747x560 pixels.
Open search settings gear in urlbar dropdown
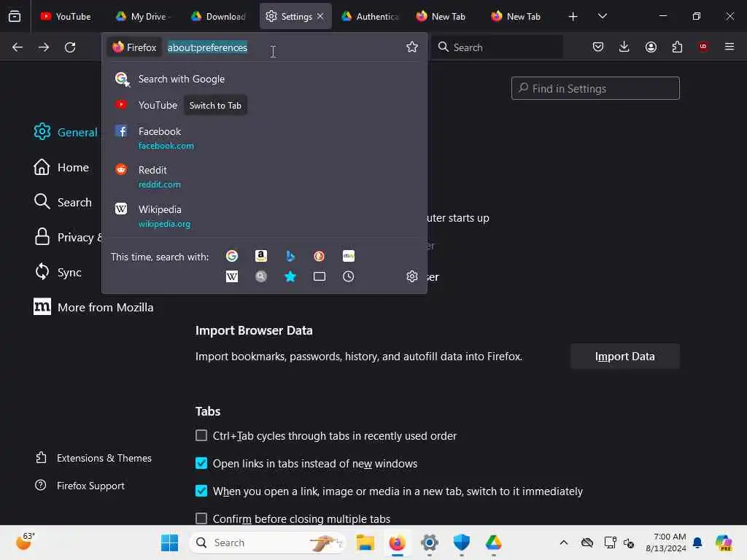[x=412, y=276]
